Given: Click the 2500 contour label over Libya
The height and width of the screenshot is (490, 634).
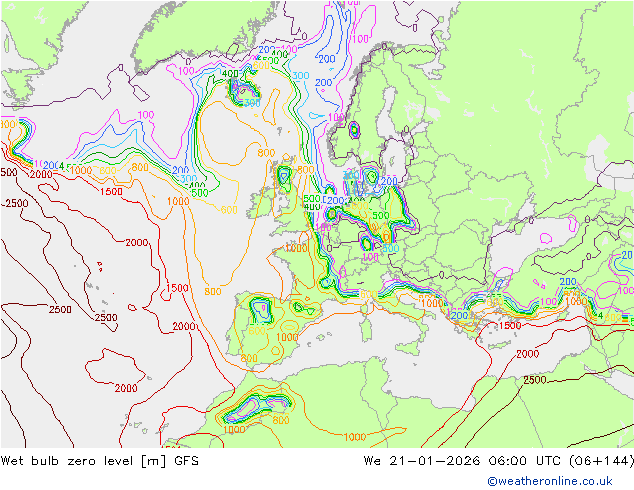Looking at the screenshot, I should pyautogui.click(x=535, y=380).
